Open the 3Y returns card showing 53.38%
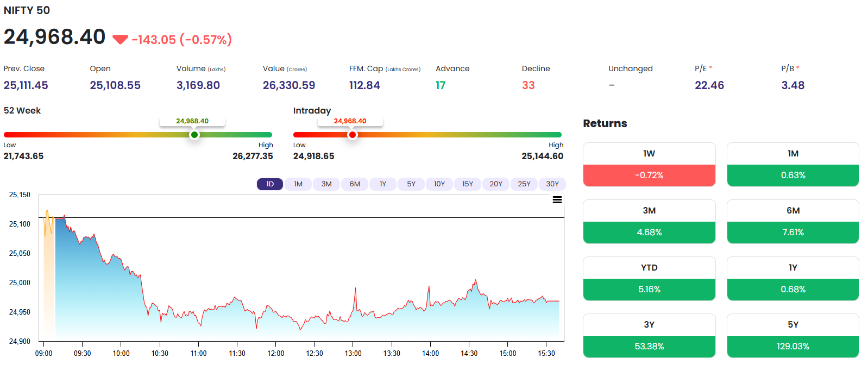The image size is (868, 370). 649,336
